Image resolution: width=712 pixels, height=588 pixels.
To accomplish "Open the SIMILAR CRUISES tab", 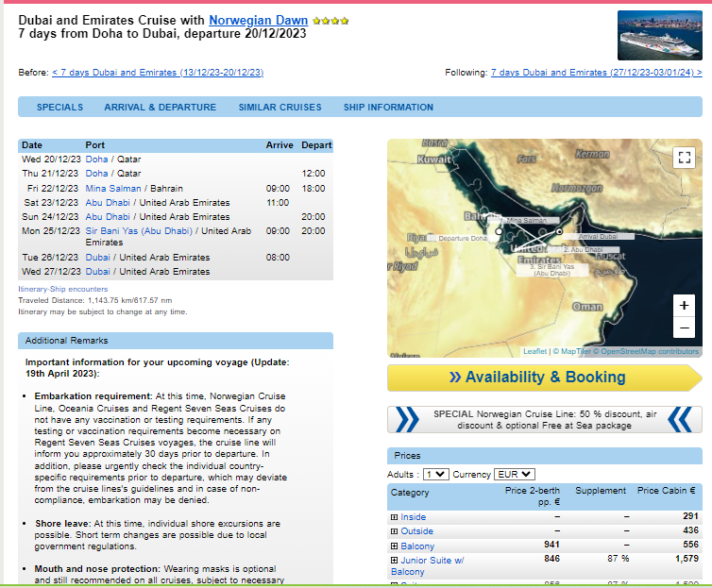I will coord(280,107).
